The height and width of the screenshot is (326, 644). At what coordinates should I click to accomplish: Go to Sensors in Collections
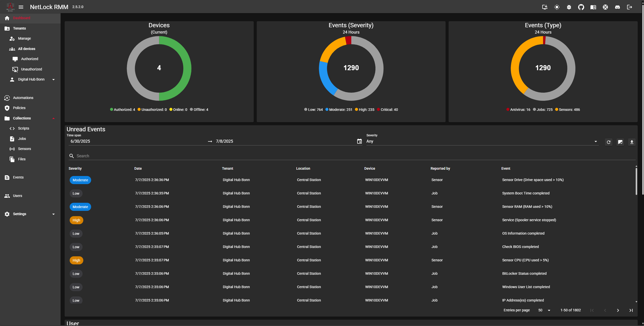pyautogui.click(x=24, y=149)
